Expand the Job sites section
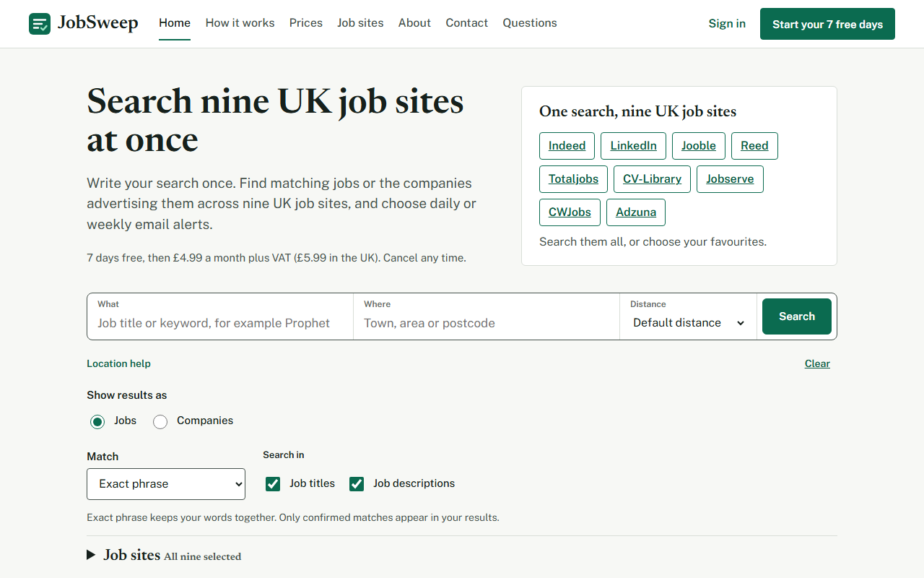Screen dimensions: 924x578 coord(164,555)
